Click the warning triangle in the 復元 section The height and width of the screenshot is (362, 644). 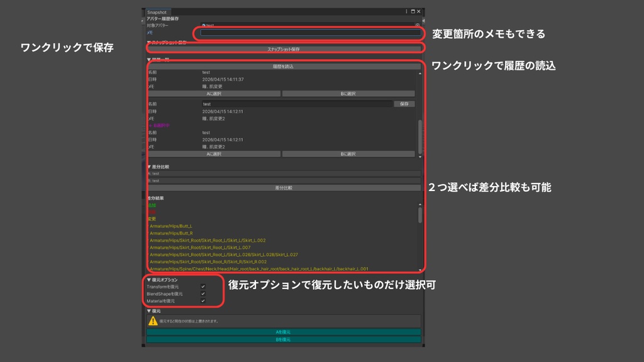pyautogui.click(x=153, y=321)
